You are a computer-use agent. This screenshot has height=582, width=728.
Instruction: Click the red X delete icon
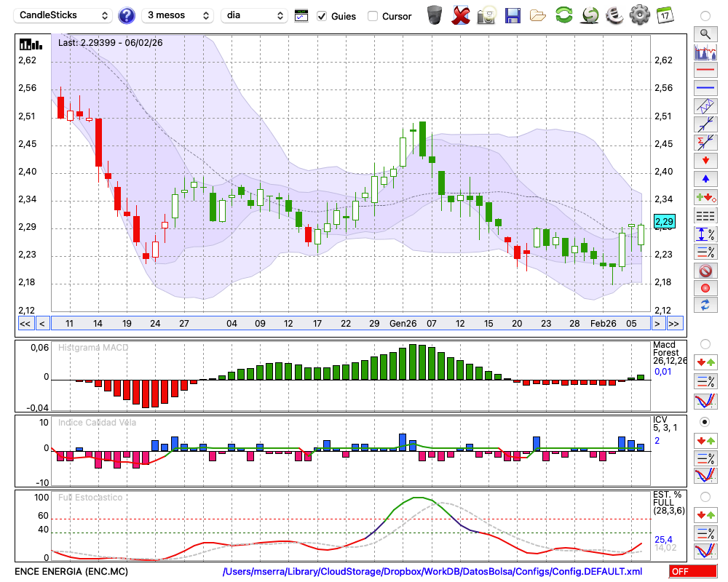(461, 15)
